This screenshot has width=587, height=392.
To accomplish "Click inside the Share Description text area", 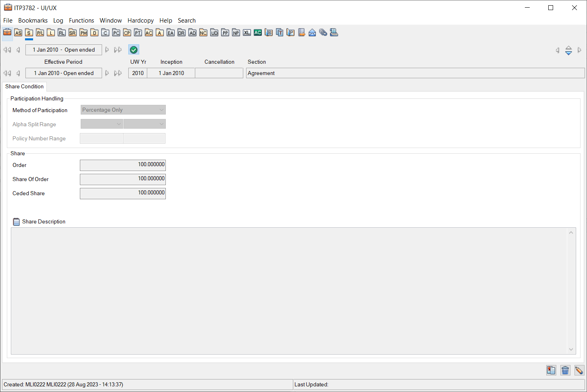I will click(x=290, y=290).
